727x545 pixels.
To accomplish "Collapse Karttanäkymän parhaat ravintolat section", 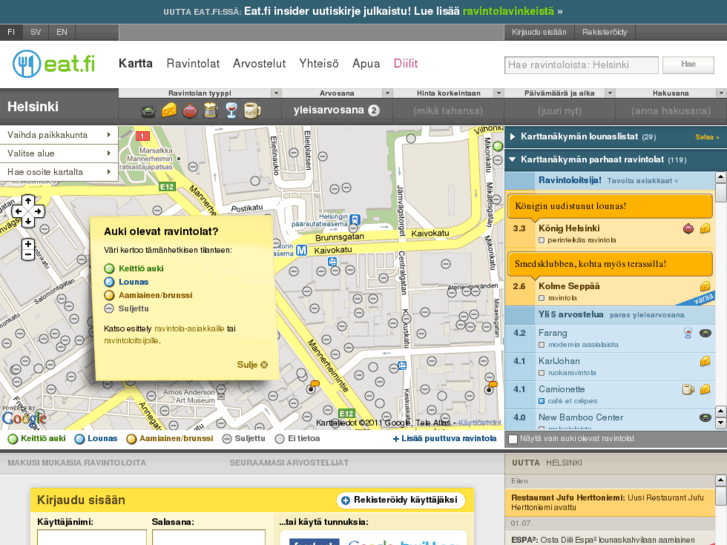I will point(513,160).
